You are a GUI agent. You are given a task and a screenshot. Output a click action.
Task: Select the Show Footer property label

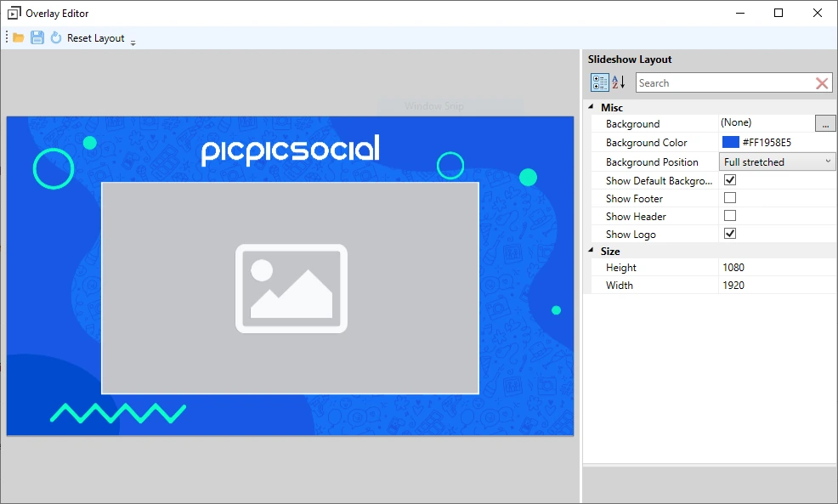click(x=634, y=198)
